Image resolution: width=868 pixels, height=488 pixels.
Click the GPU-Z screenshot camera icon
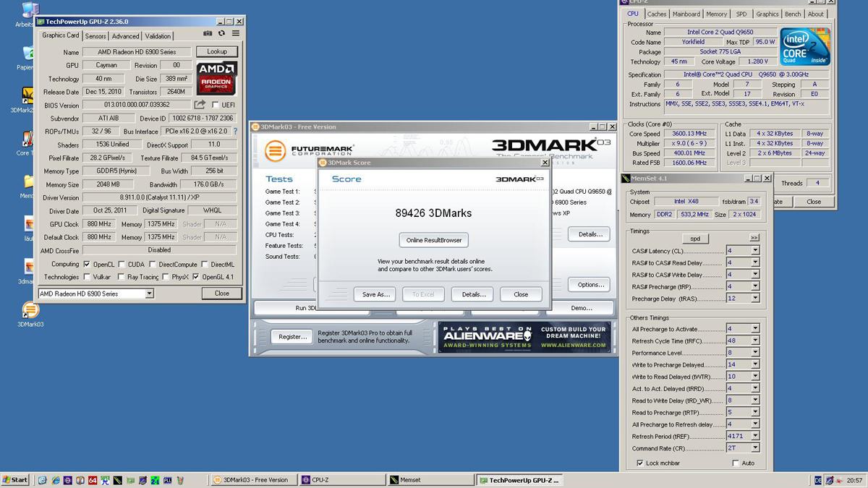[x=208, y=33]
